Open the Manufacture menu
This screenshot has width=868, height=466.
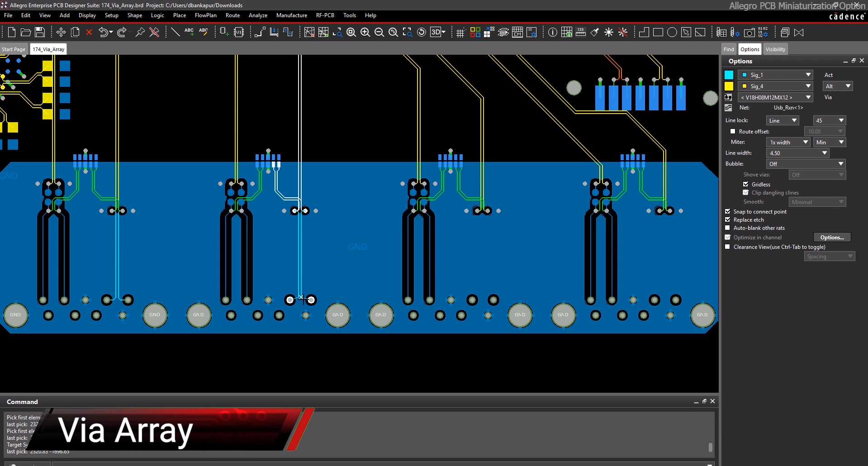pos(291,15)
